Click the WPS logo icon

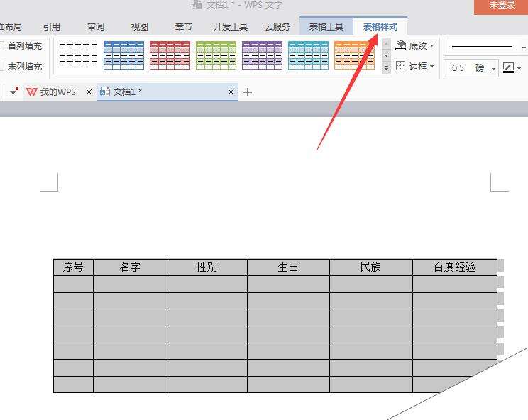click(x=32, y=92)
